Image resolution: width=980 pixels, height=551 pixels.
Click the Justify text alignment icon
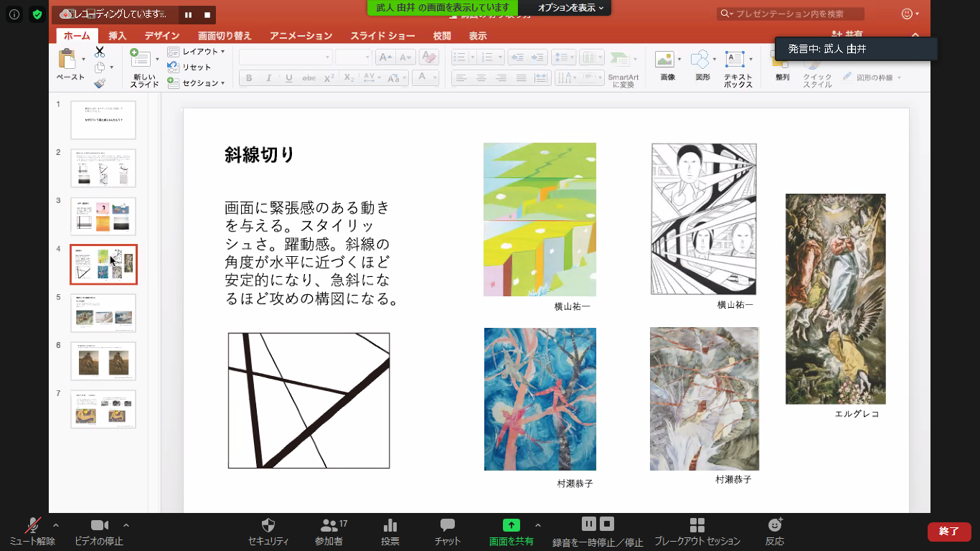[522, 78]
